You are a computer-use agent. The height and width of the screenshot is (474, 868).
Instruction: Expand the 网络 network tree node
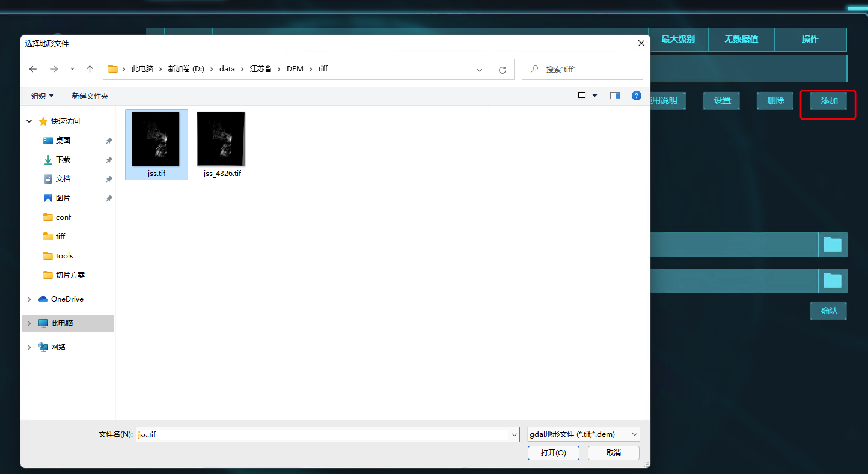(29, 347)
